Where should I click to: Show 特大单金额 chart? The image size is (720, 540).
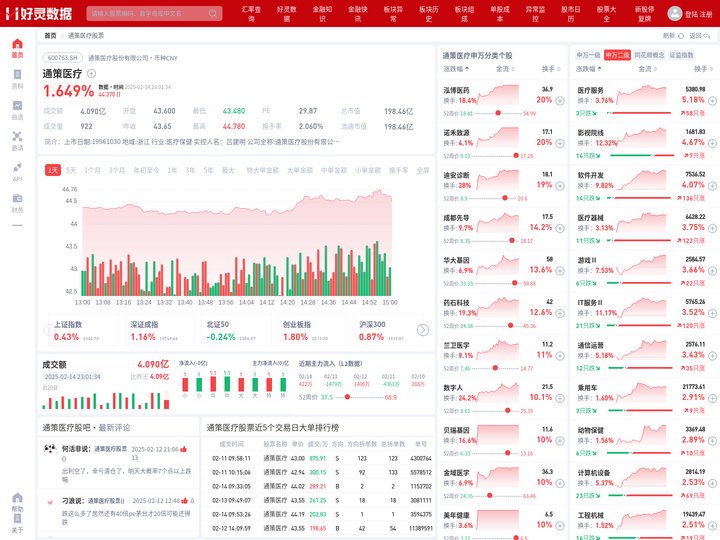(x=262, y=170)
